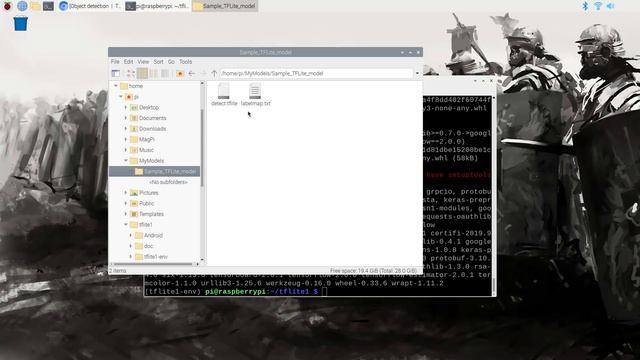
Task: Click the folder tree horizontal scrollbar
Action: (x=154, y=264)
